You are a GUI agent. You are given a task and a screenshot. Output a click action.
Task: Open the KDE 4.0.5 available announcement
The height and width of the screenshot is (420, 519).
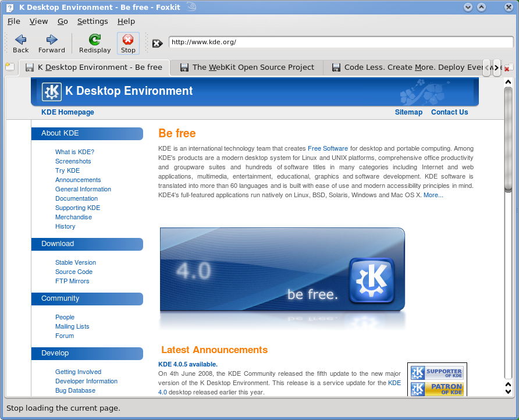point(188,364)
